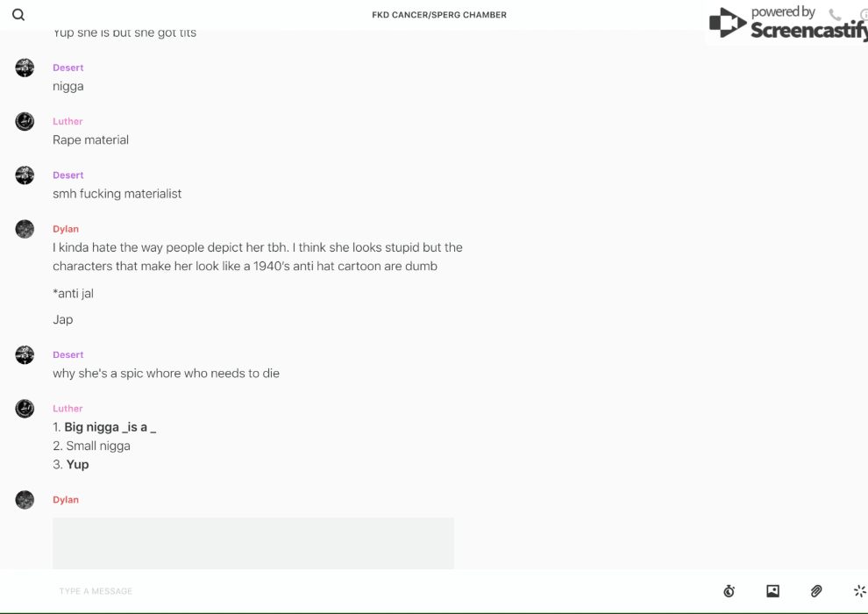Click Dylan's avatar beside the 'I kinda hate' message

25,229
